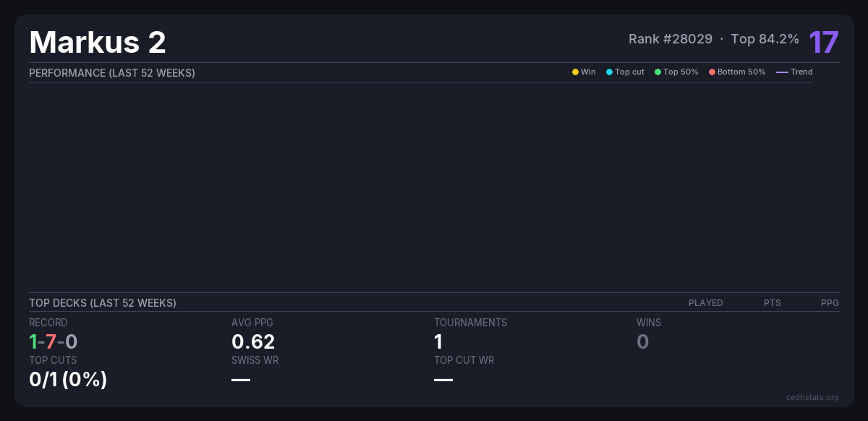This screenshot has height=421, width=868.
Task: Click the 1-7-0 record value
Action: [x=54, y=341]
